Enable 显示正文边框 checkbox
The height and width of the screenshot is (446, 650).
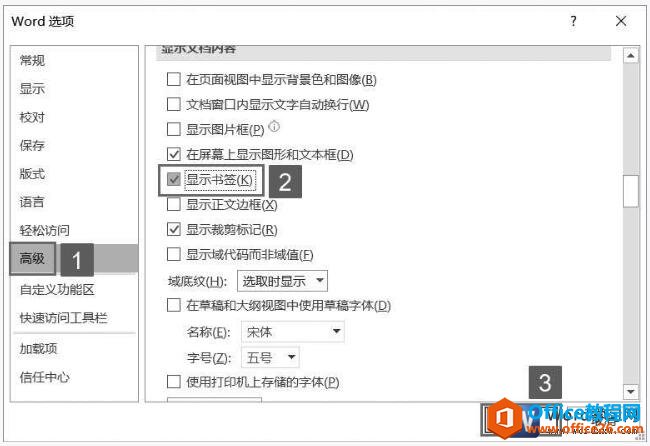pos(174,204)
